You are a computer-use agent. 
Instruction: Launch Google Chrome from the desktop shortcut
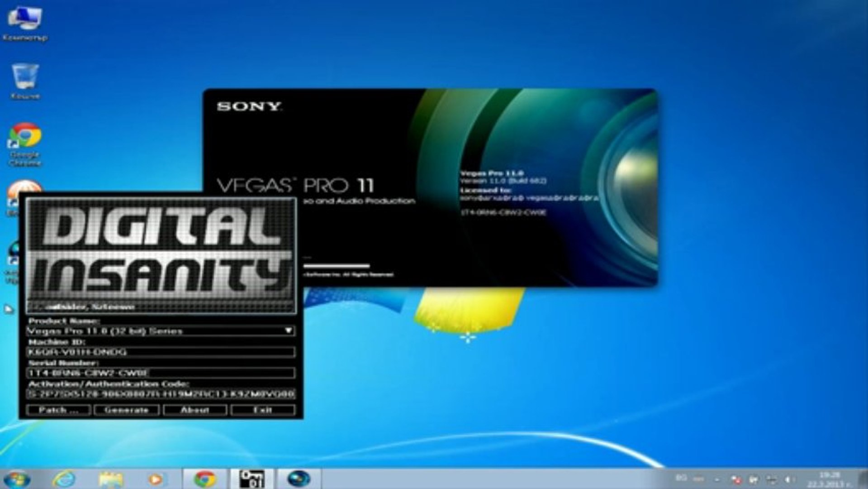click(25, 144)
